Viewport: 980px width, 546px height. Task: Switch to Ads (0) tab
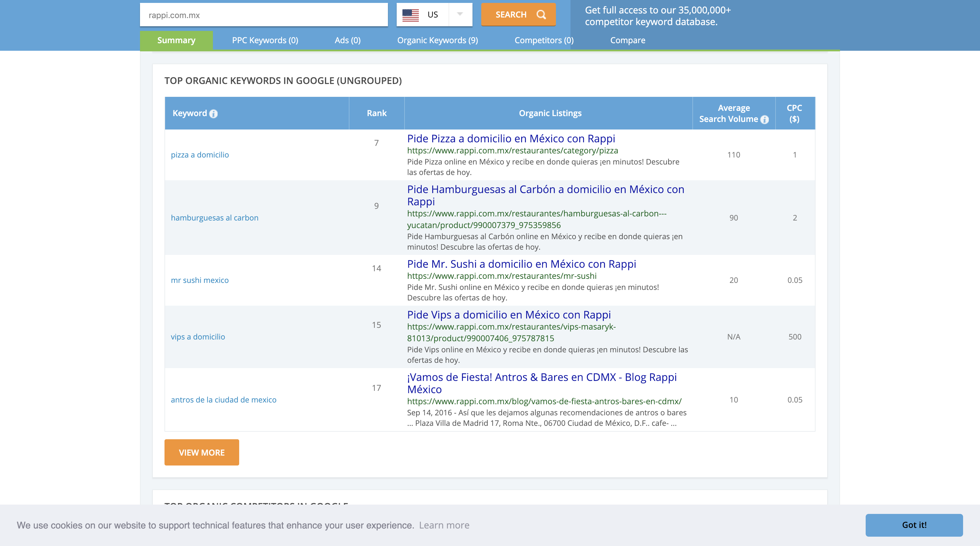[x=347, y=40]
